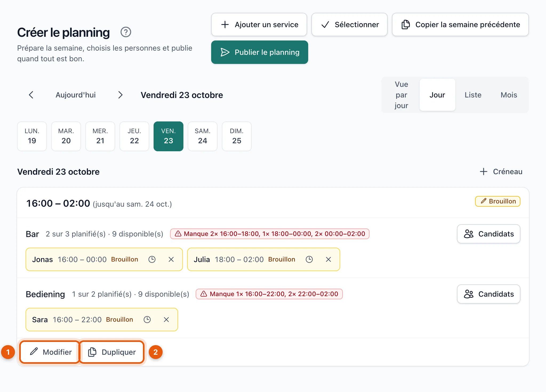Image resolution: width=546 pixels, height=392 pixels.
Task: Switch to Mois view
Action: pyautogui.click(x=509, y=95)
